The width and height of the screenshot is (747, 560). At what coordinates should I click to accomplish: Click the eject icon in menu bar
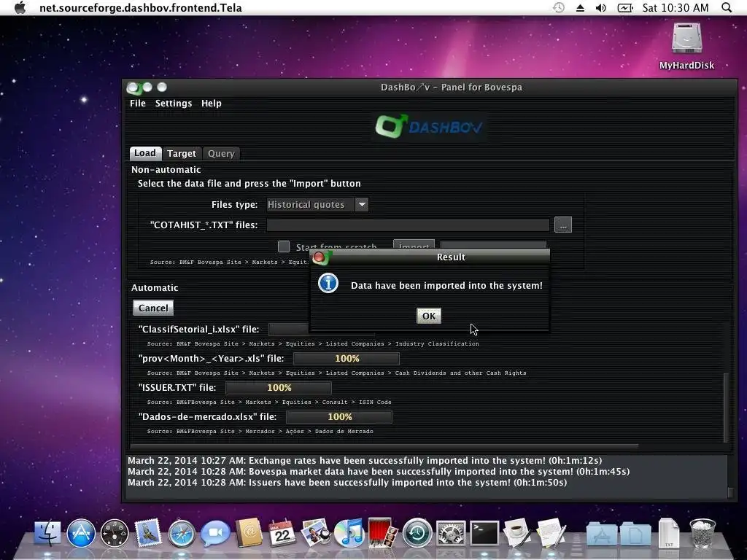(x=580, y=7)
